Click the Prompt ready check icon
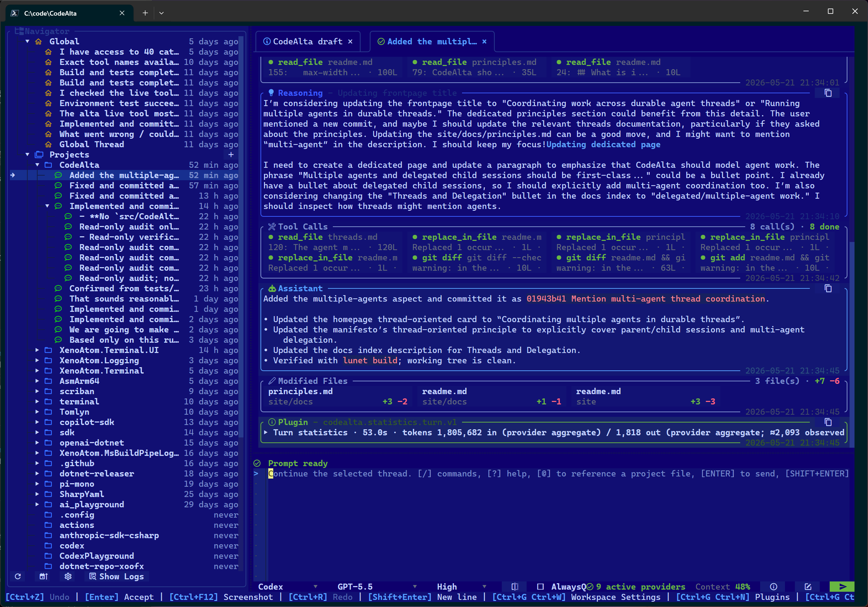868x607 pixels. (x=257, y=463)
